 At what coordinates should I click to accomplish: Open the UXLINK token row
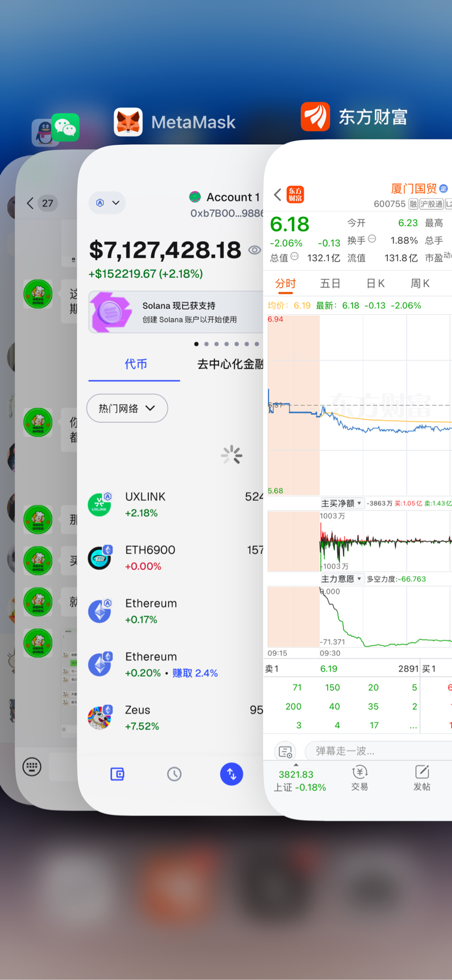(175, 505)
